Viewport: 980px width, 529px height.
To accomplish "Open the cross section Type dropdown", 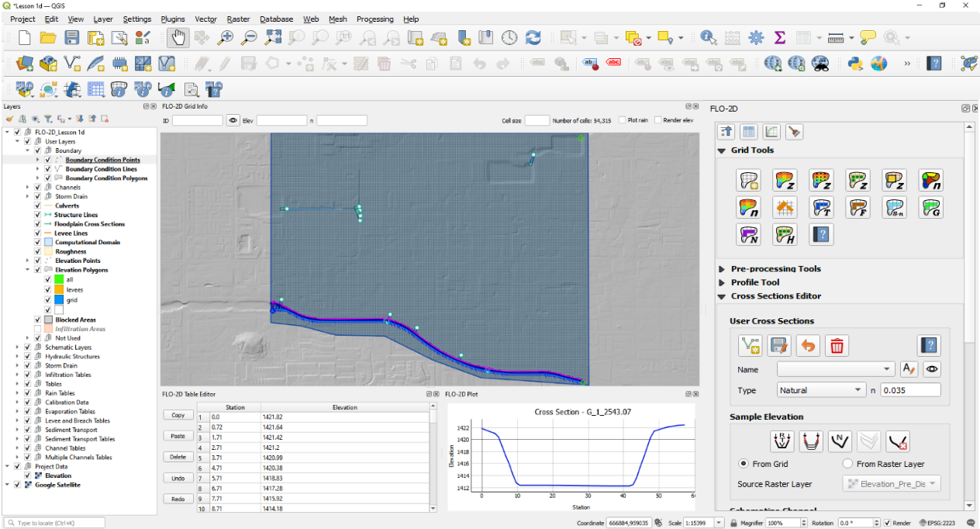I will (x=821, y=390).
